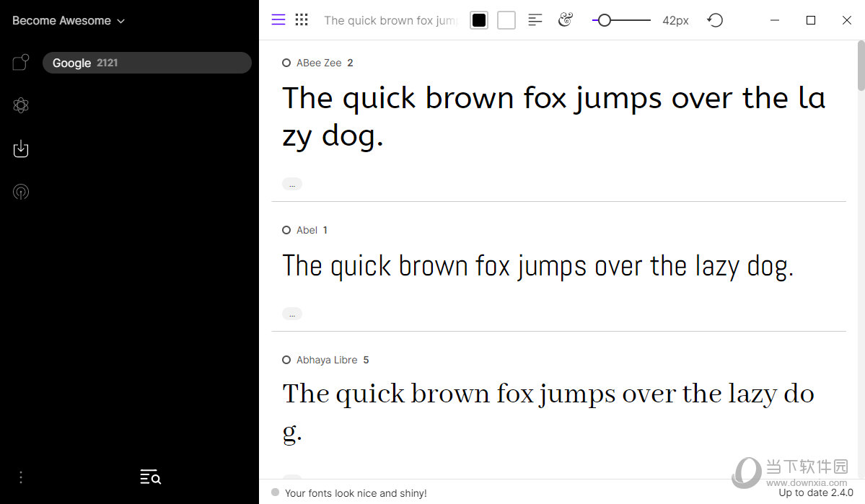Click the Abel preview sentence
This screenshot has height=504, width=865.
[538, 267]
